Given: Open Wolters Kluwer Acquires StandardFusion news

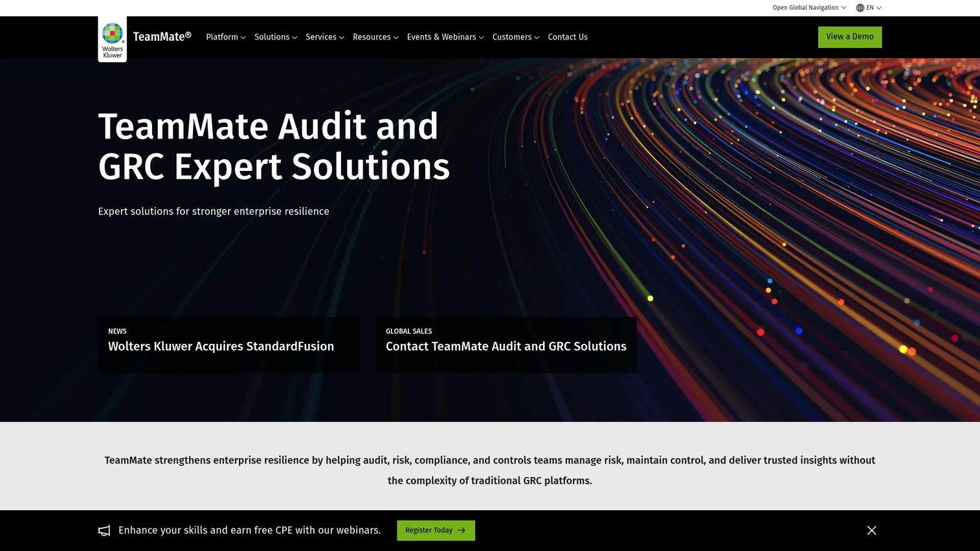Looking at the screenshot, I should point(228,344).
